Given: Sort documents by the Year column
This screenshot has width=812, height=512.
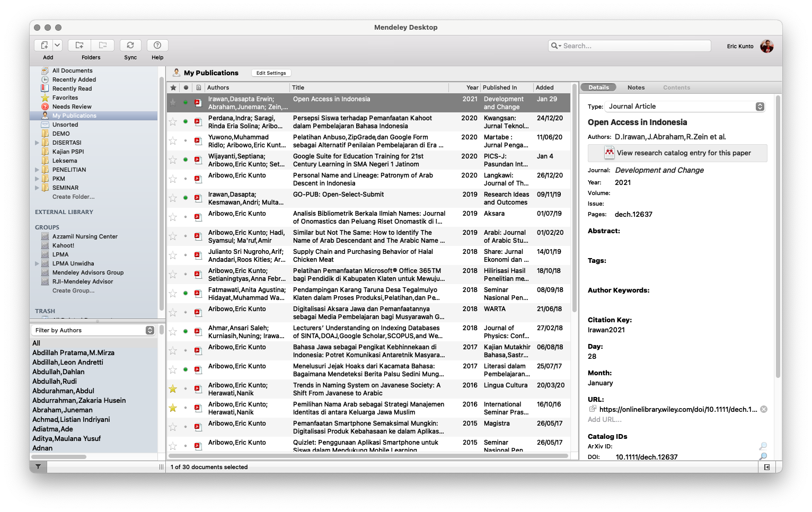Looking at the screenshot, I should coord(464,87).
